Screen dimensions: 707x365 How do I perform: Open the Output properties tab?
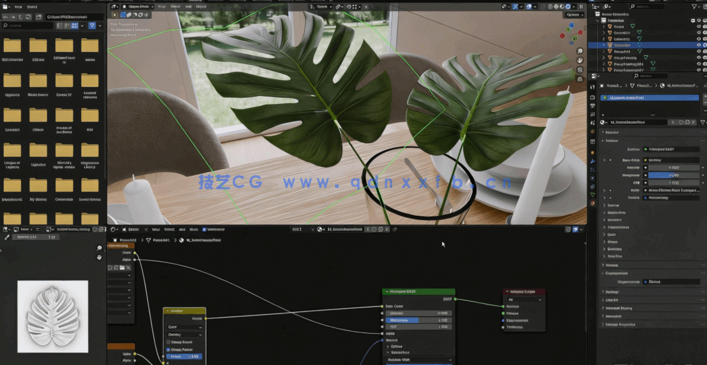pyautogui.click(x=592, y=106)
